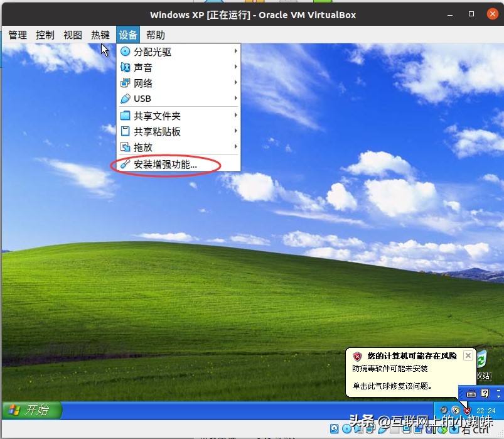Click the 22:24 clock in the taskbar
Screen dimensions: 504x439
486,410
